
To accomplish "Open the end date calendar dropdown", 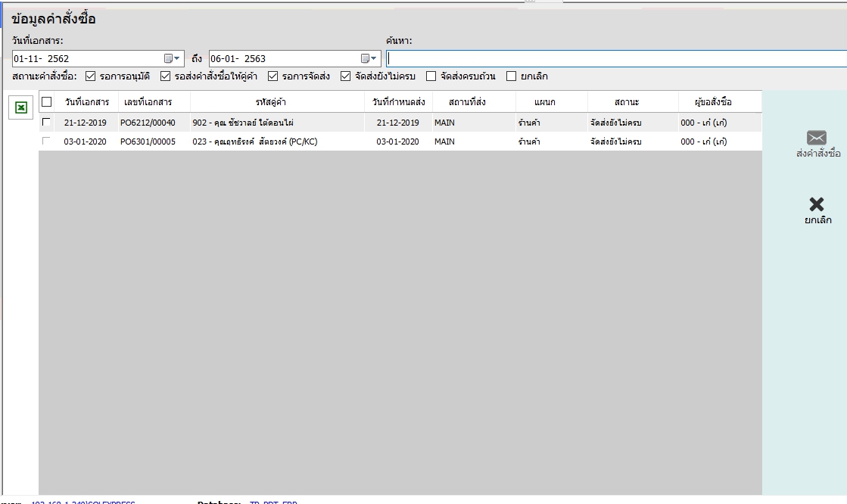I will pos(369,58).
